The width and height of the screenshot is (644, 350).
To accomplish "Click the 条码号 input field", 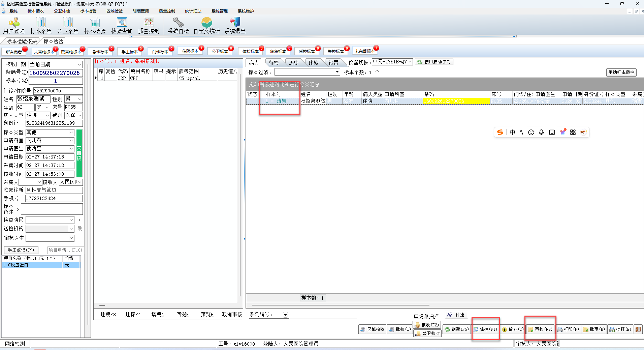I will [x=55, y=73].
